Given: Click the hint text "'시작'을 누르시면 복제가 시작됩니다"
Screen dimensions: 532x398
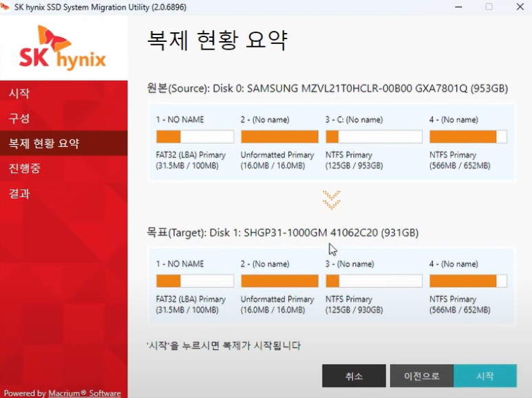Looking at the screenshot, I should 224,346.
